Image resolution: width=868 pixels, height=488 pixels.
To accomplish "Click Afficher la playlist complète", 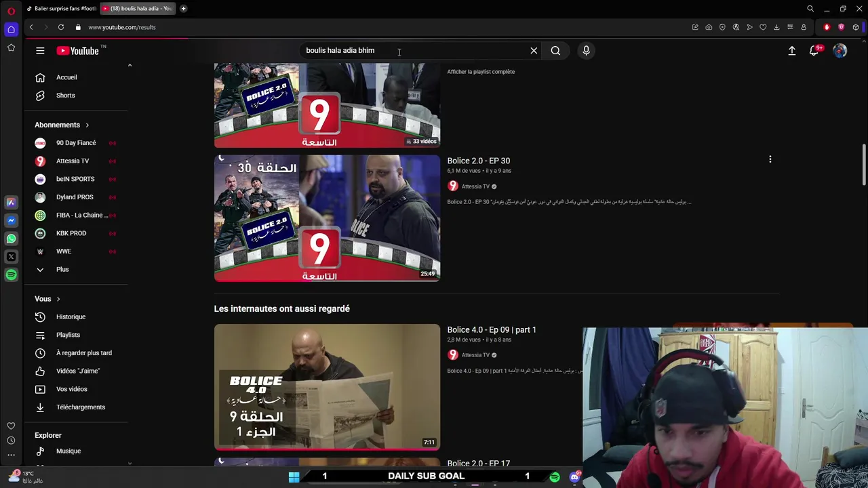I will point(481,72).
